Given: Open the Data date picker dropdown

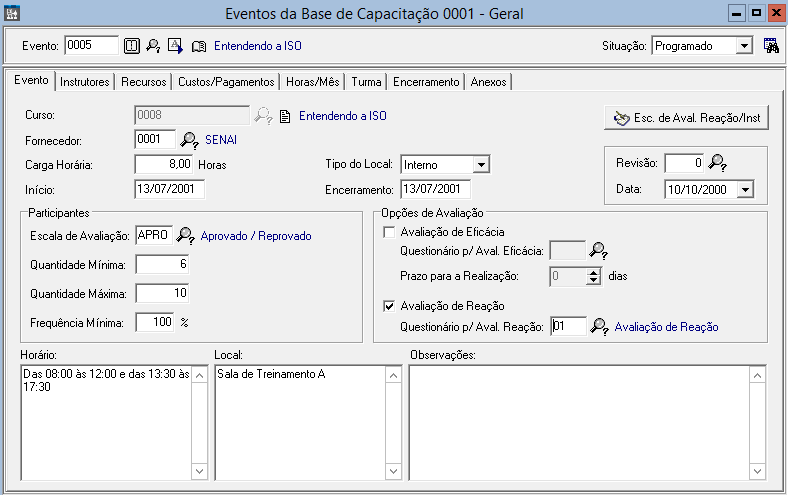Looking at the screenshot, I should pos(745,189).
